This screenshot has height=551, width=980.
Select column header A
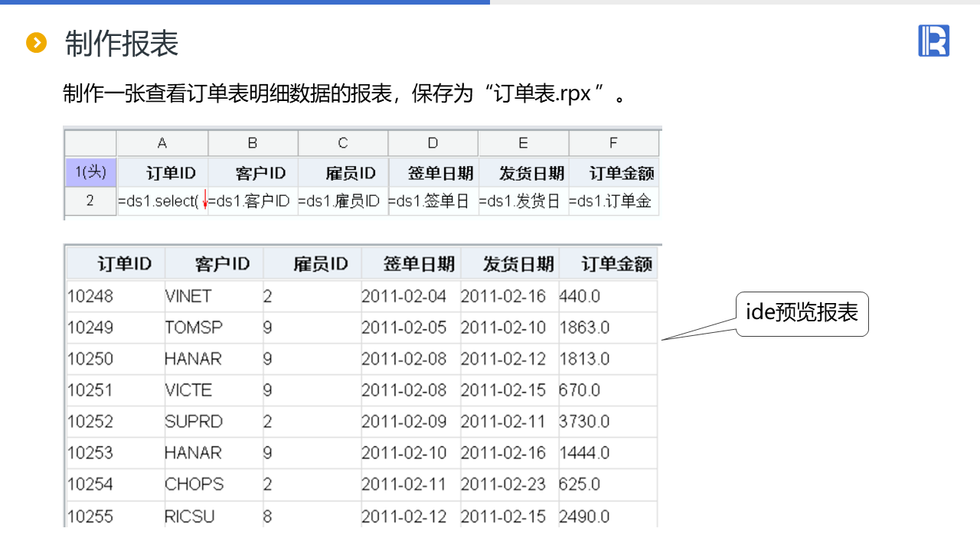click(x=162, y=143)
